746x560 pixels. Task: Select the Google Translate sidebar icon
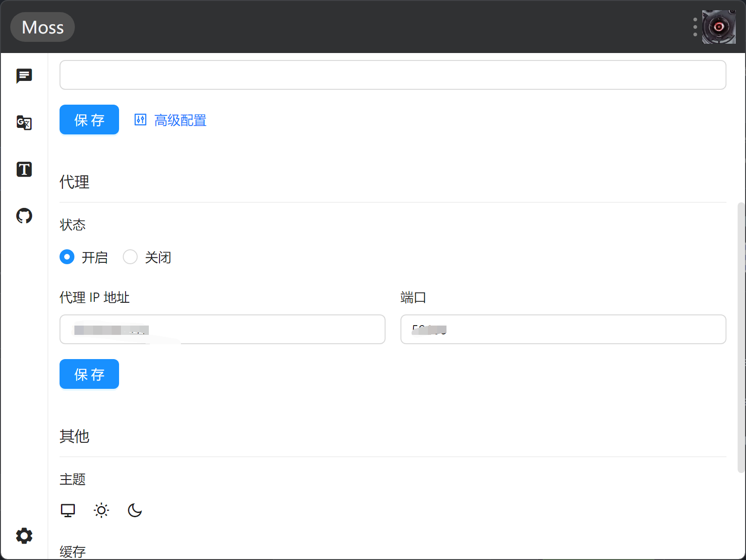click(24, 123)
